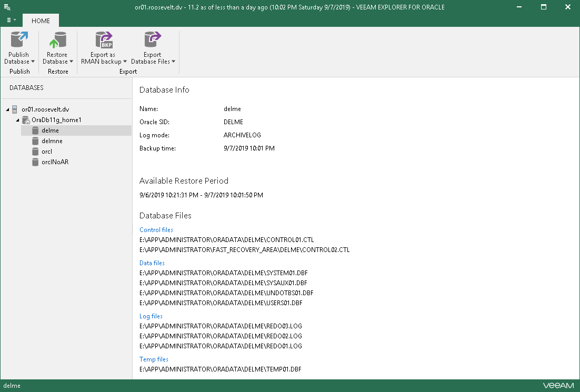This screenshot has height=392, width=580.
Task: Click the database icon beside orclNoAR
Action: [x=35, y=162]
